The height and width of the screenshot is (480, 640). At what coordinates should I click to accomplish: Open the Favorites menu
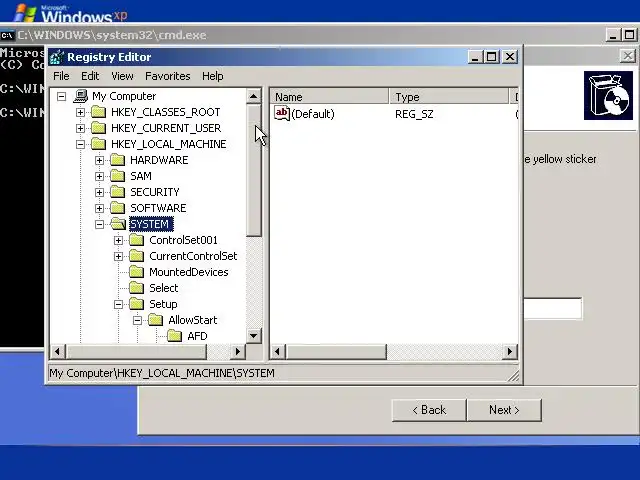pyautogui.click(x=168, y=76)
